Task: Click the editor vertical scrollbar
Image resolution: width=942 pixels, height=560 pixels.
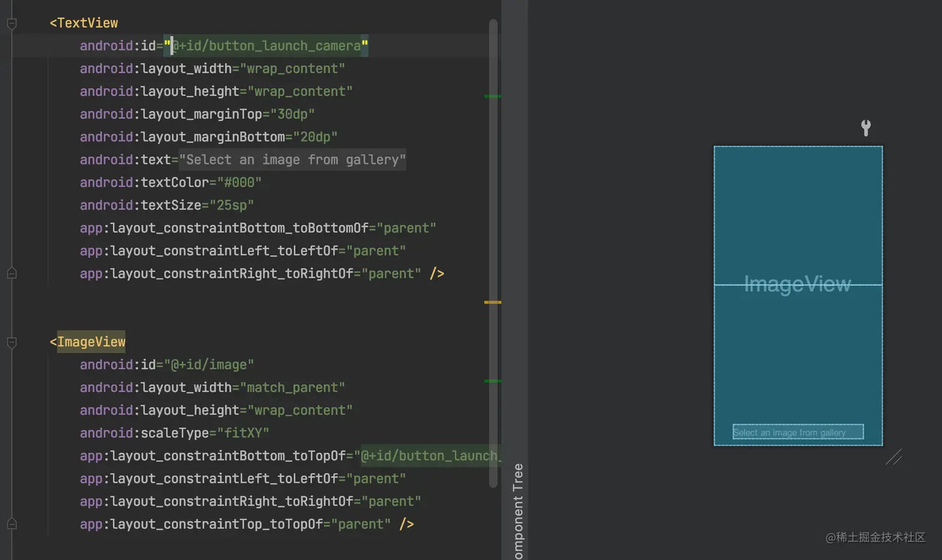Action: click(x=493, y=252)
